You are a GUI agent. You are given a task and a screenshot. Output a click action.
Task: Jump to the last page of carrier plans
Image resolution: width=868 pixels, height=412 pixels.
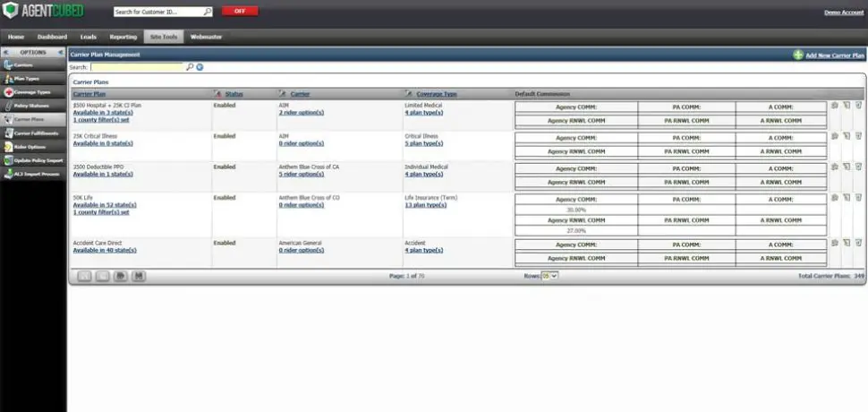[x=139, y=276]
